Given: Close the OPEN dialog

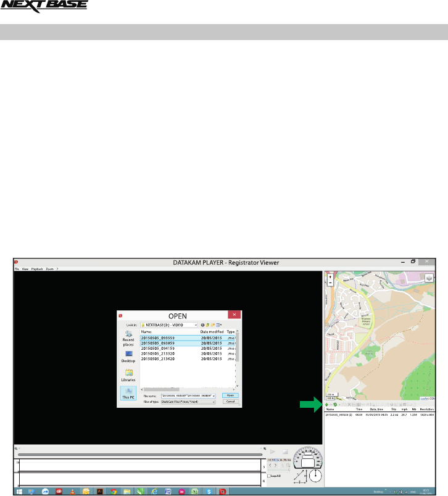Looking at the screenshot, I should pos(234,315).
